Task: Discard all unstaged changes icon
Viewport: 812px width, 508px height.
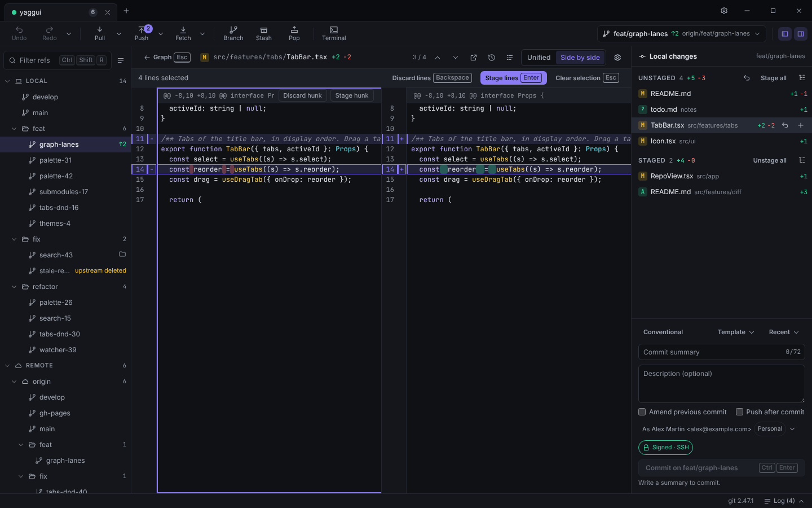Action: [x=747, y=78]
